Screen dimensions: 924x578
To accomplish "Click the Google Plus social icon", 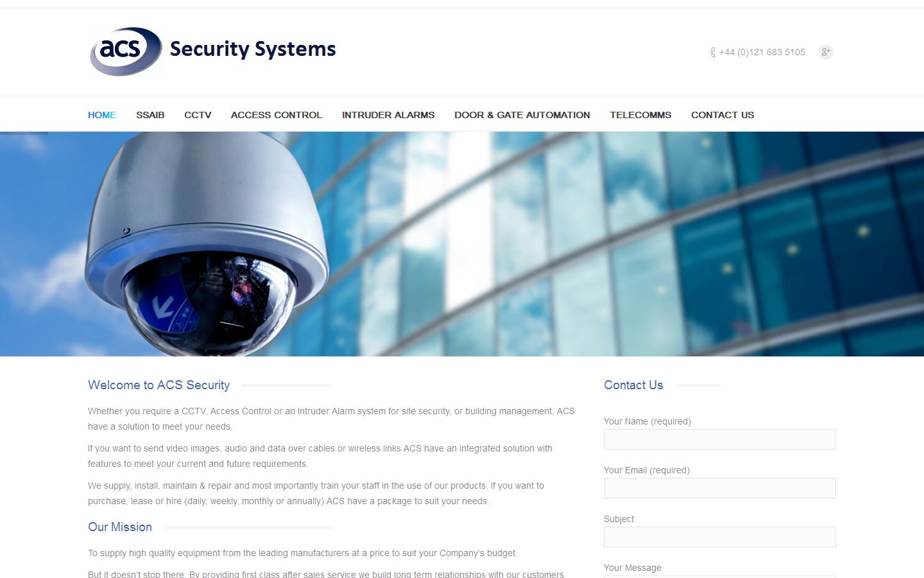I will click(826, 52).
